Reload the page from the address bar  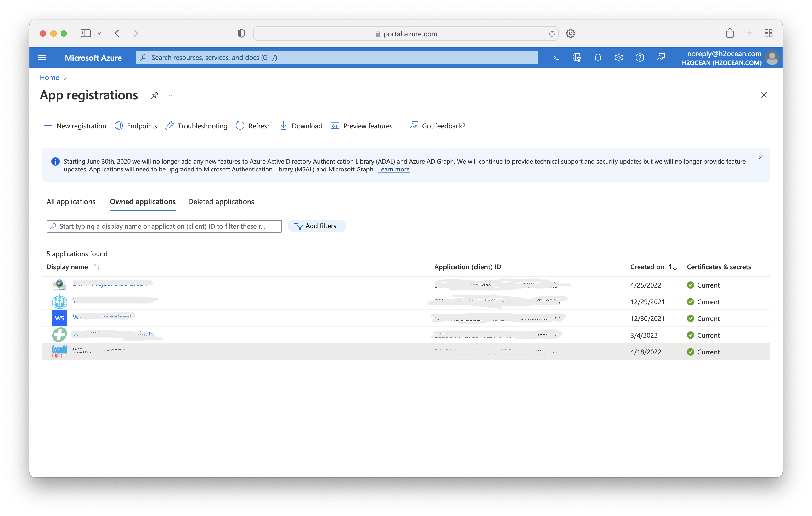pyautogui.click(x=552, y=33)
